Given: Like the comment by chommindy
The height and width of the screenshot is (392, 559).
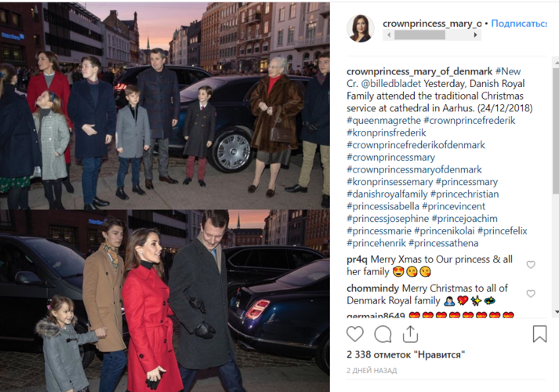Looking at the screenshot, I should tap(531, 294).
